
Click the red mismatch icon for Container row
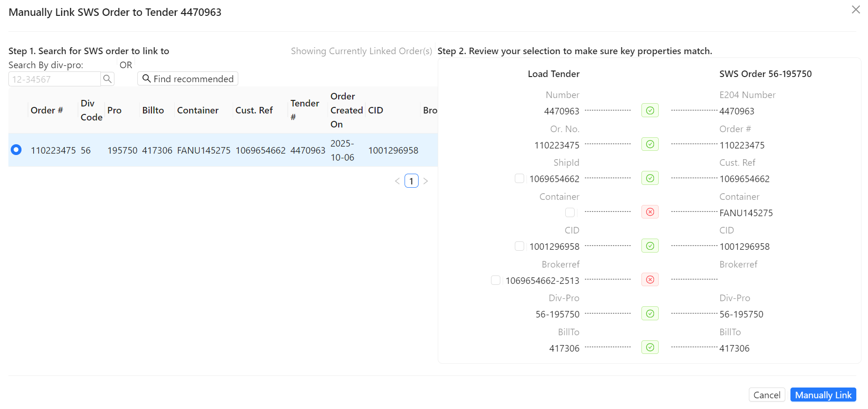pos(650,212)
